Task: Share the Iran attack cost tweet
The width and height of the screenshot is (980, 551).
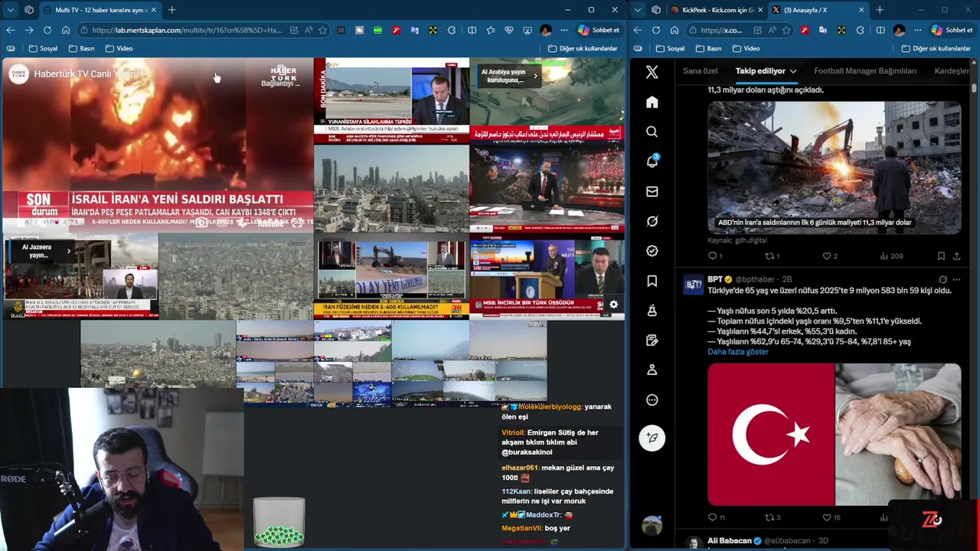Action: tap(956, 256)
